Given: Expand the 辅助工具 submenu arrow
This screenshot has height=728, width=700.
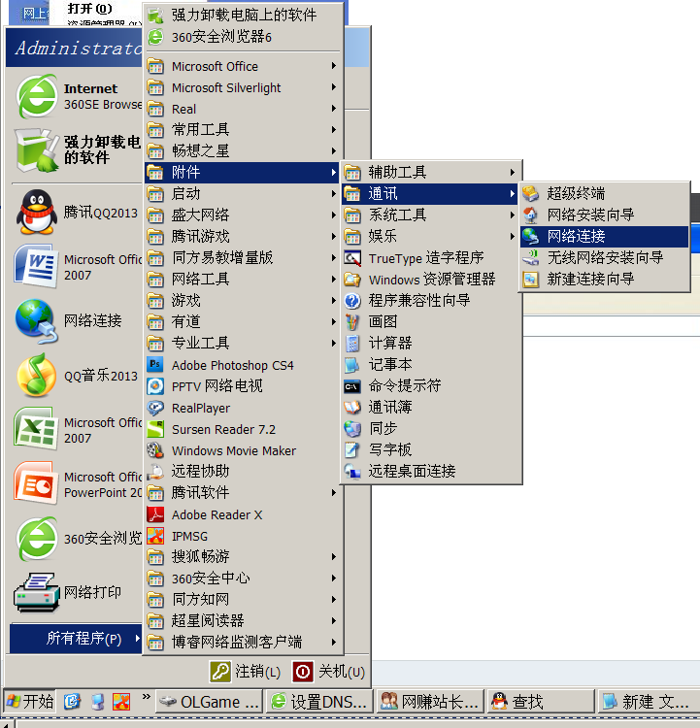Looking at the screenshot, I should click(x=512, y=172).
